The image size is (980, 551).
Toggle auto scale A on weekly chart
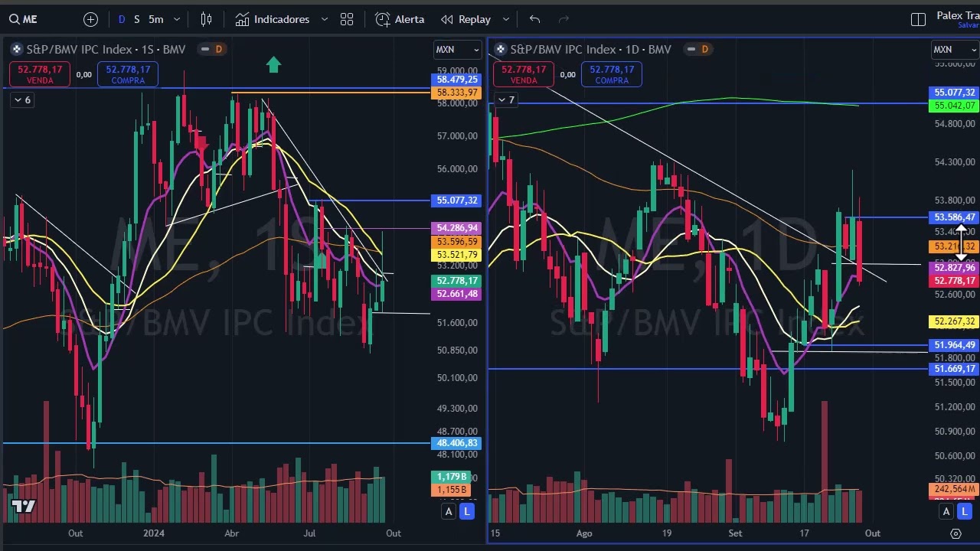tap(449, 511)
